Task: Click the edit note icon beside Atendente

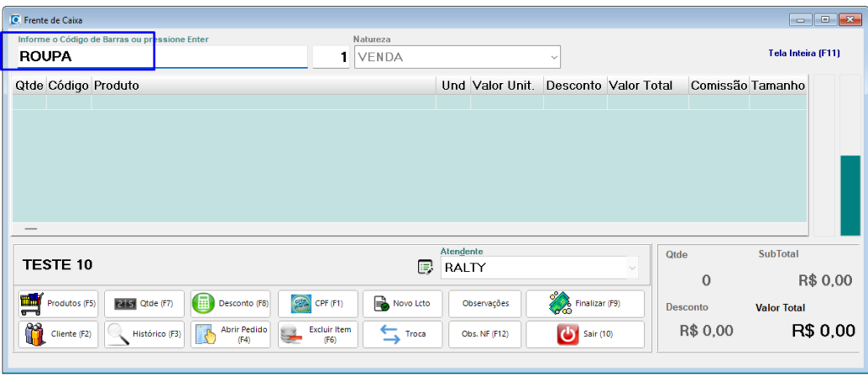Action: (425, 268)
